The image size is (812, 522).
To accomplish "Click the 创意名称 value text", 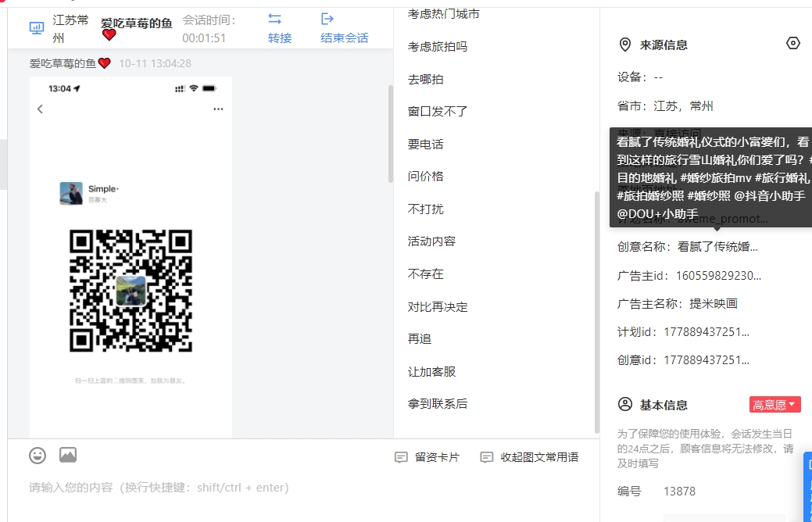I will (717, 246).
